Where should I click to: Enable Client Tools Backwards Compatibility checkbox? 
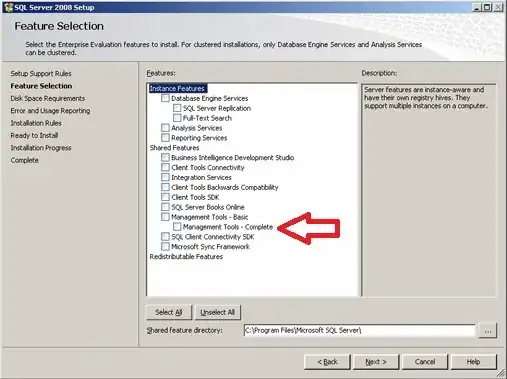tap(165, 187)
